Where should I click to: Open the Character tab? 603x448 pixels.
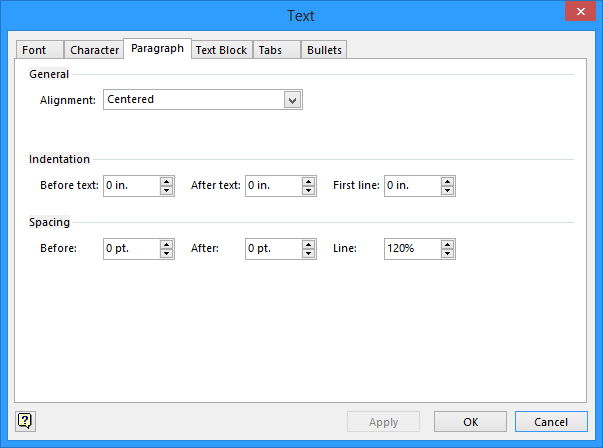pyautogui.click(x=94, y=50)
